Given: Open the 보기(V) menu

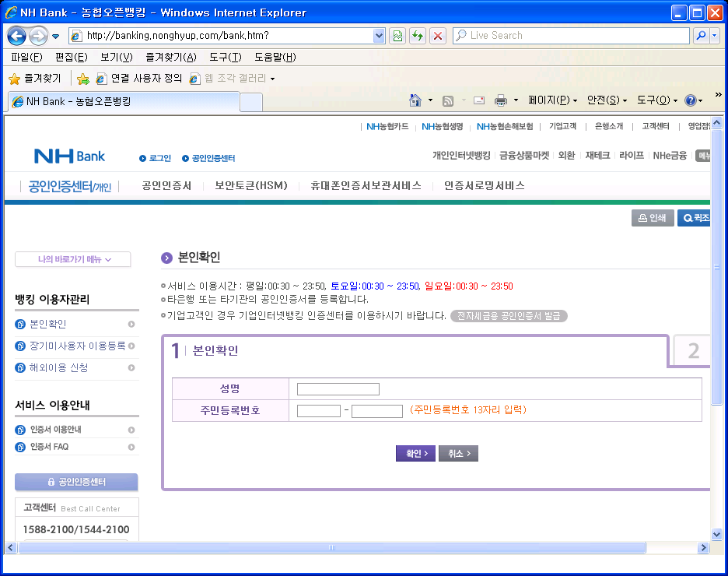Looking at the screenshot, I should pyautogui.click(x=117, y=57).
